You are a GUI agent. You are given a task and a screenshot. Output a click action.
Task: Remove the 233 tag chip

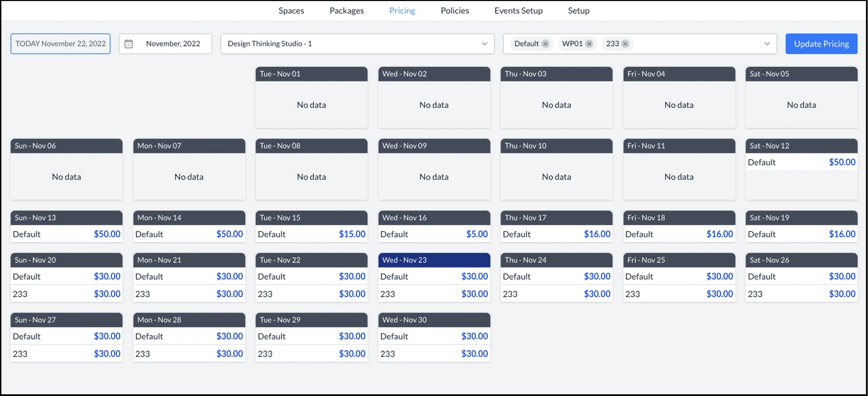(625, 44)
